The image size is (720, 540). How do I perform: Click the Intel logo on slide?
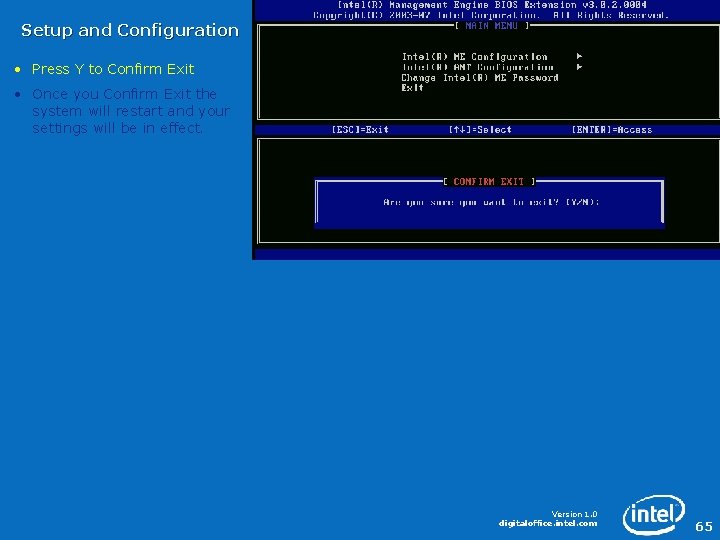(x=654, y=515)
